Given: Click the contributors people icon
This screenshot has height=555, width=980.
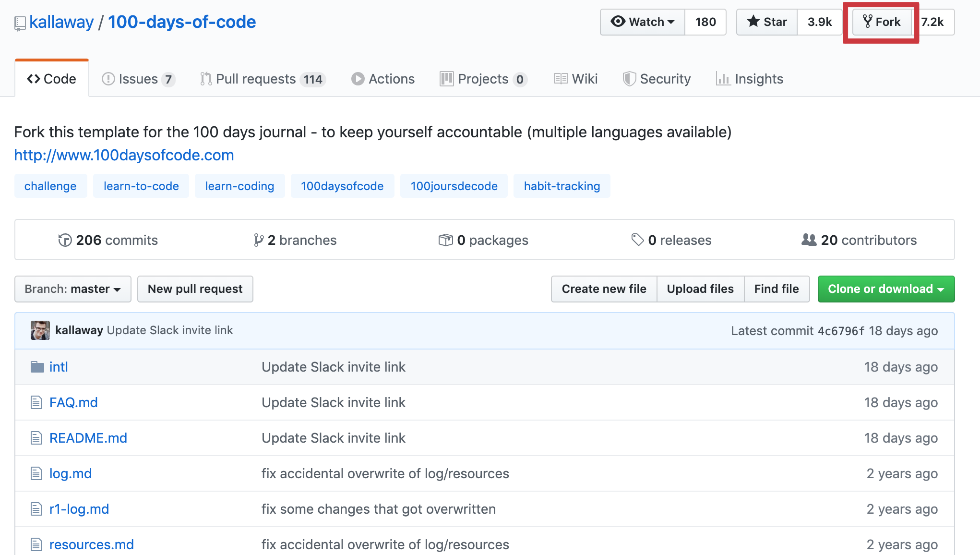Looking at the screenshot, I should point(809,240).
